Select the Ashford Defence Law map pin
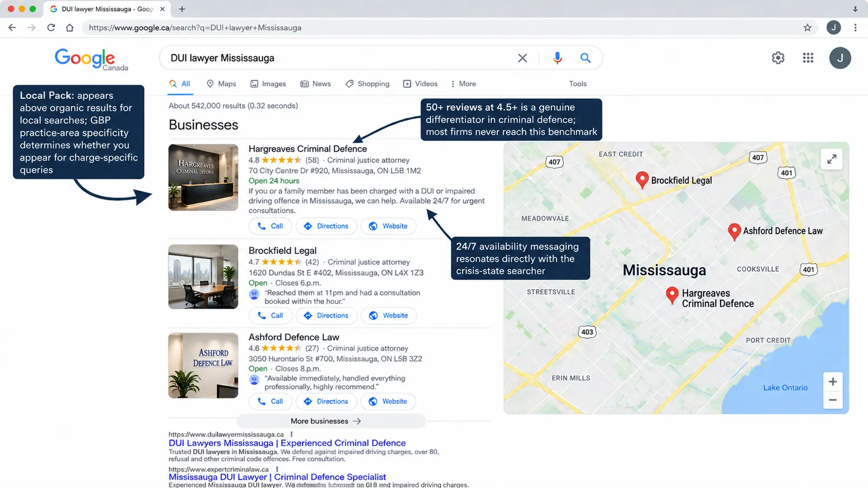Viewport: 868px width, 488px height. [x=734, y=232]
